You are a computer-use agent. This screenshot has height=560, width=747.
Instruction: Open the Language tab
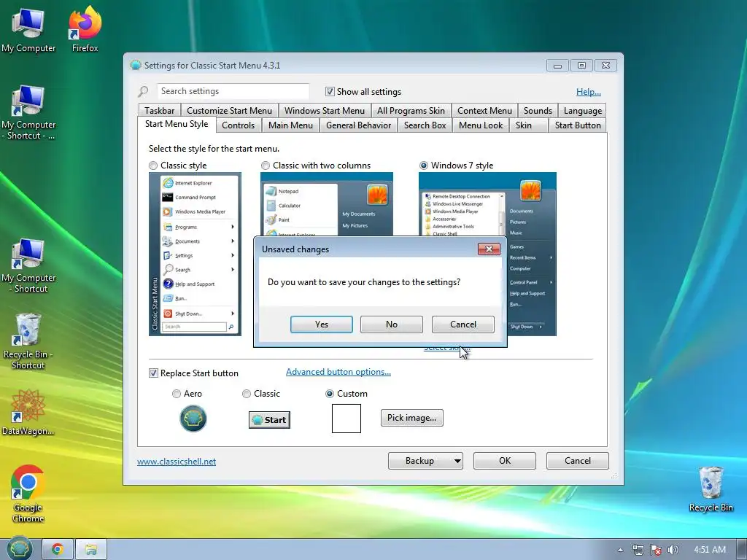pos(583,111)
